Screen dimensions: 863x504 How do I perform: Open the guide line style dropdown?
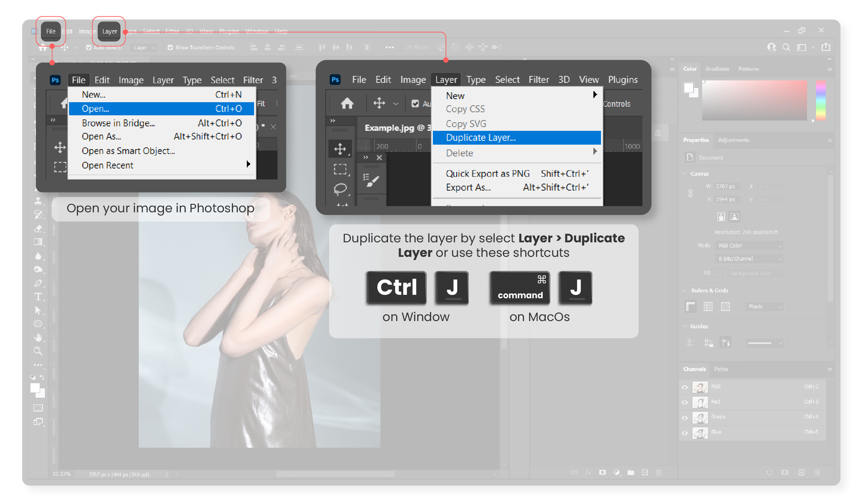[764, 343]
